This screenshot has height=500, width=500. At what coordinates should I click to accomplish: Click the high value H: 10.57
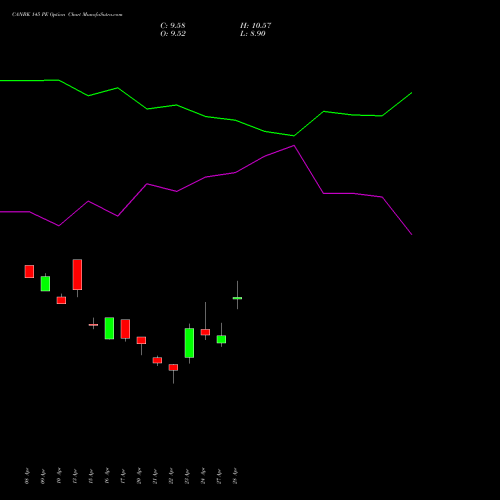click(x=255, y=26)
